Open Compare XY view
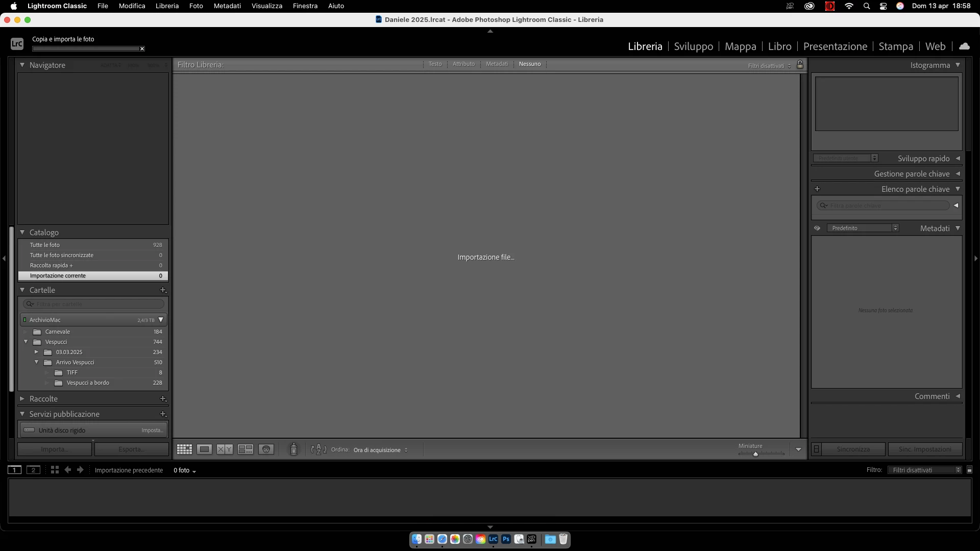The height and width of the screenshot is (551, 980). coord(225,449)
